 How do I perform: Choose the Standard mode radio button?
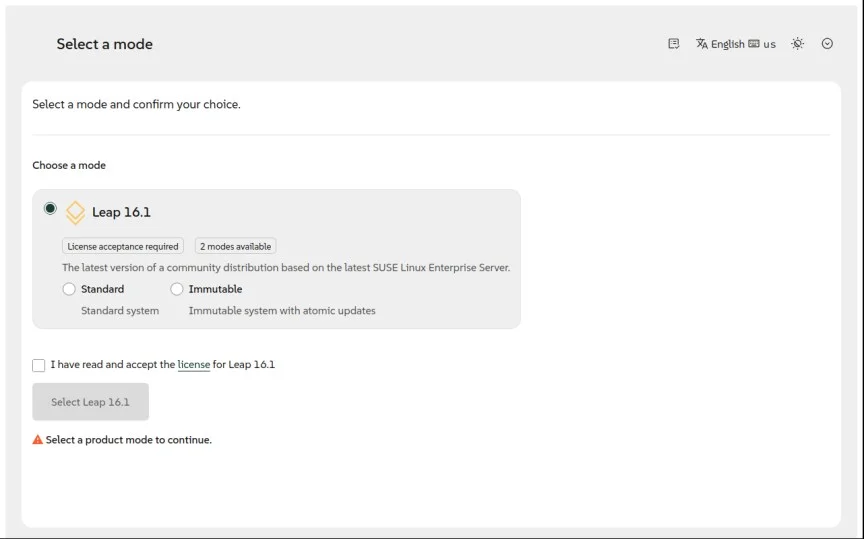click(69, 289)
